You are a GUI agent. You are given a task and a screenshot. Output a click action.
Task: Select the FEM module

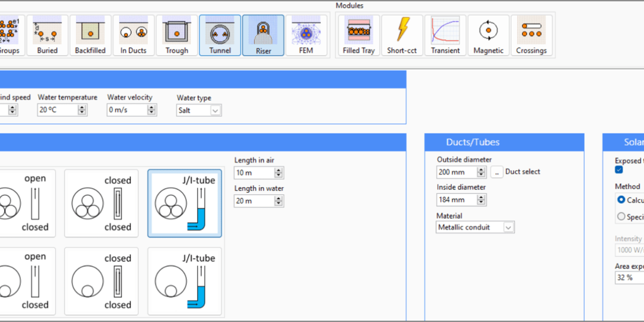pyautogui.click(x=307, y=34)
